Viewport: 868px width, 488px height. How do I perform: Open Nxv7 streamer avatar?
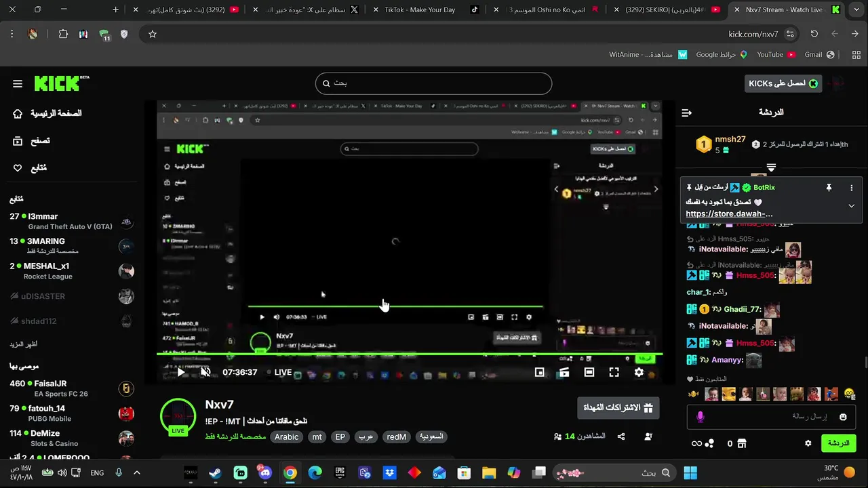click(x=178, y=415)
